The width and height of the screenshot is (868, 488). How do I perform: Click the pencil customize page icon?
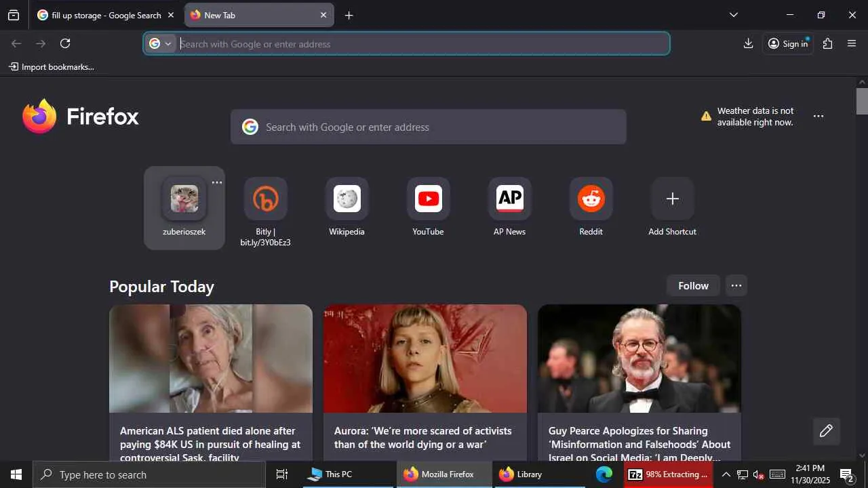pos(826,431)
